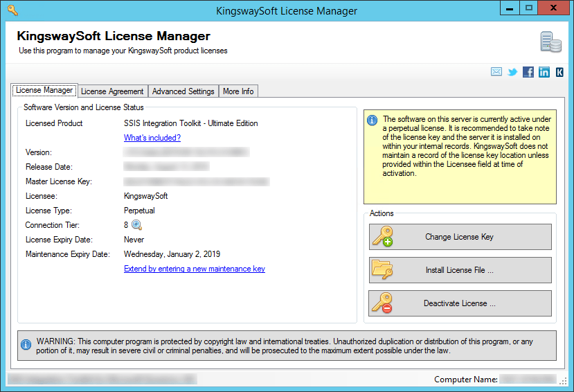Click the email envelope icon
This screenshot has height=392, width=574.
(x=496, y=72)
